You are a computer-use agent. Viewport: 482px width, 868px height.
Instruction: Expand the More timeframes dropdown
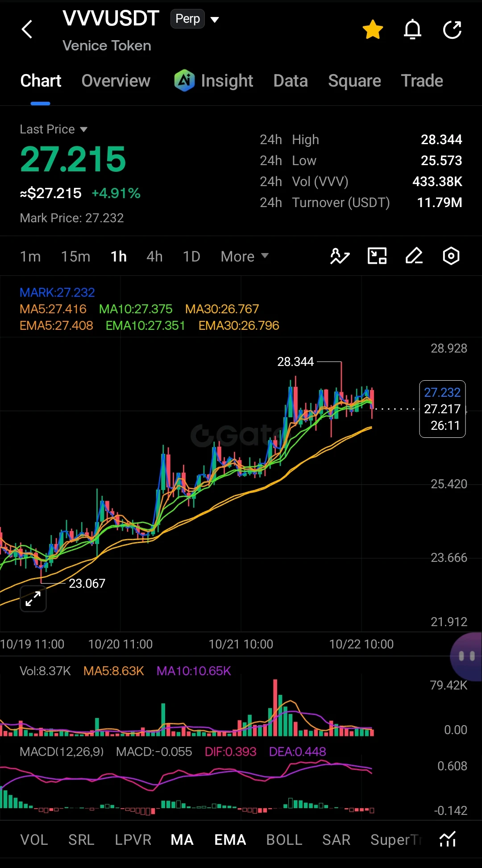coord(245,257)
